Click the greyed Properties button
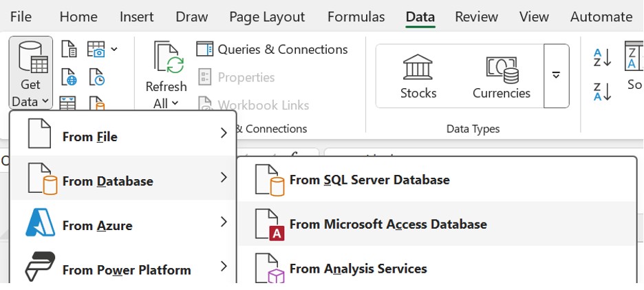 click(237, 77)
